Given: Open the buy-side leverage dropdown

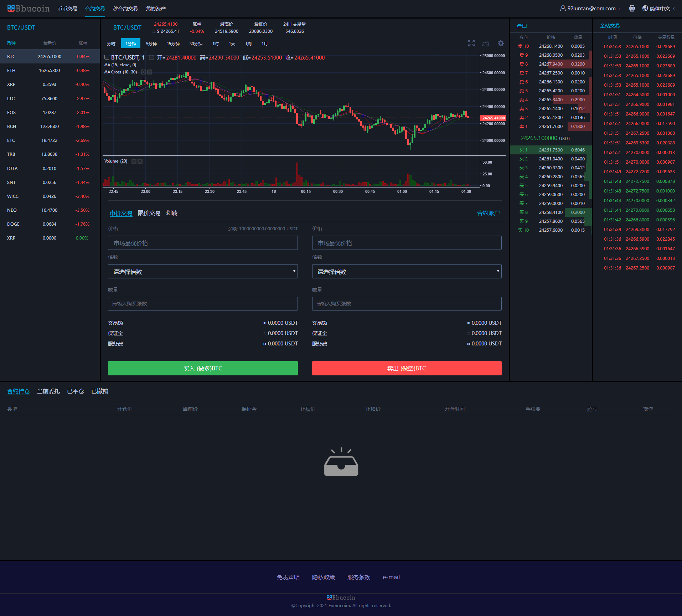Looking at the screenshot, I should (203, 271).
